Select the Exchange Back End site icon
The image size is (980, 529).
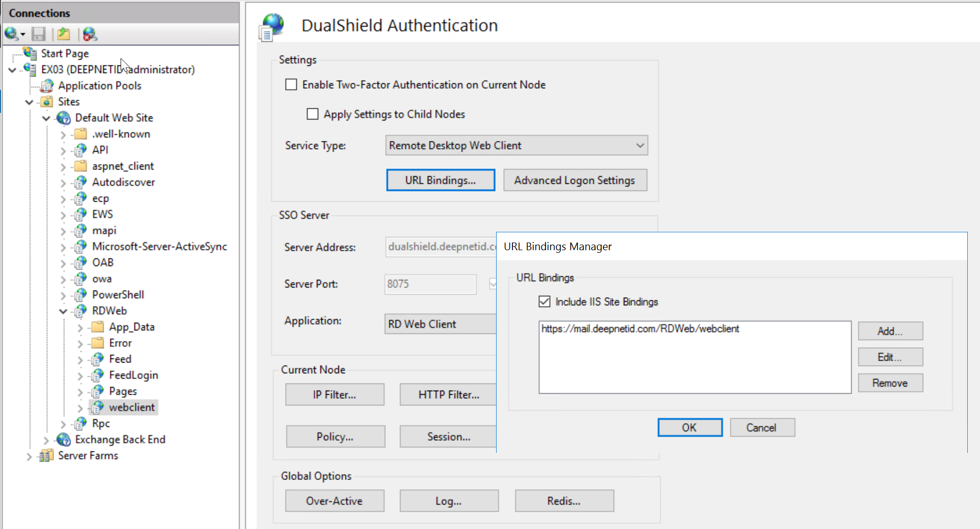pyautogui.click(x=64, y=440)
